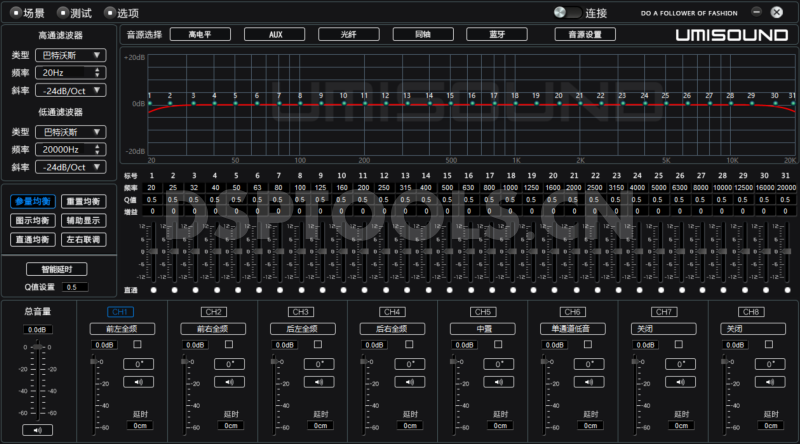
Task: Click CH1 delay 0cm field
Action: tap(140, 426)
